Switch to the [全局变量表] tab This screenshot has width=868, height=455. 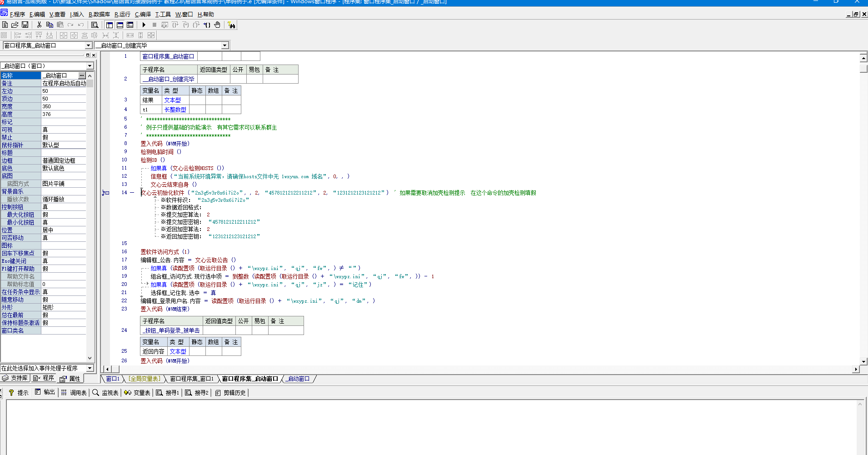(144, 379)
